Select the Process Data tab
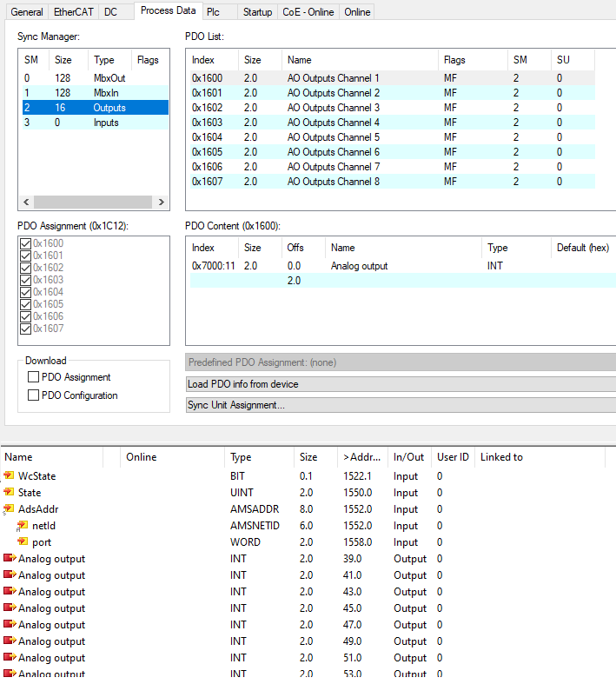The height and width of the screenshot is (684, 616). [168, 10]
